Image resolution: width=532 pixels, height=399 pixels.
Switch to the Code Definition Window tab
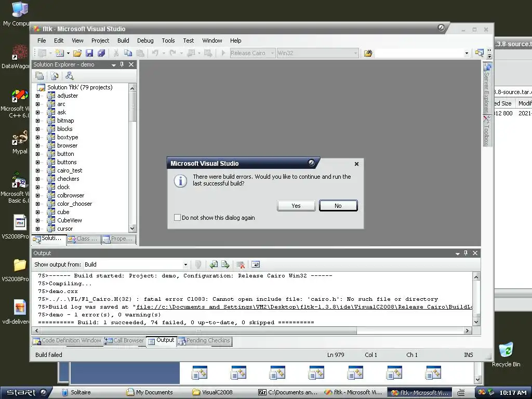67,341
